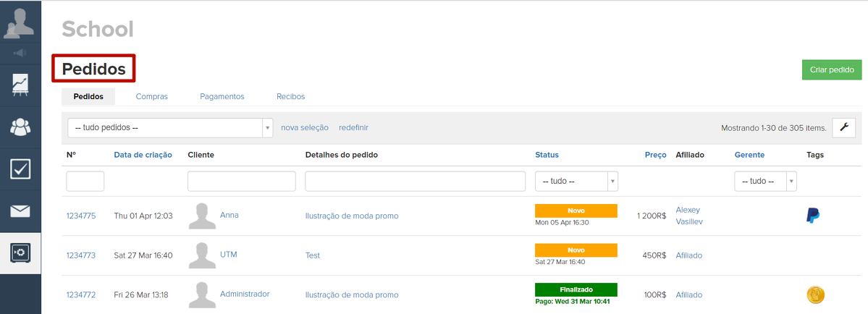This screenshot has height=314, width=868.
Task: Open the messages envelope sidebar icon
Action: tap(20, 211)
